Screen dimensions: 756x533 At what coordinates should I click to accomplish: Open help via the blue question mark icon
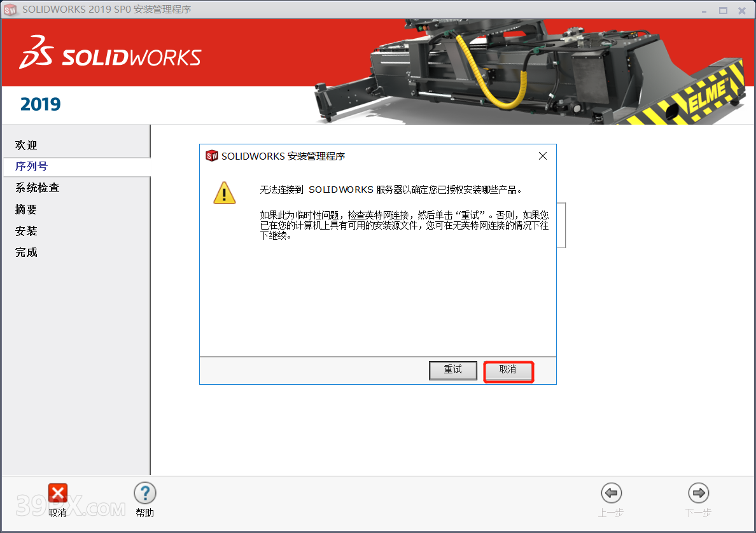click(x=144, y=493)
